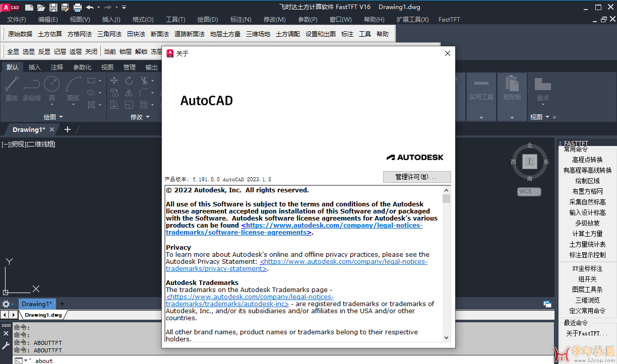Open the autodesk-inc trademarks link
Viewport: 617px width, 364px height.
tap(250, 301)
